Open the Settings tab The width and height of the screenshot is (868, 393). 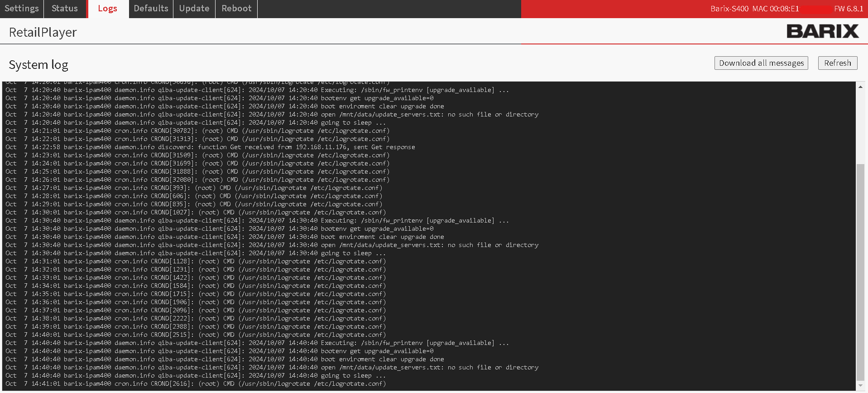[x=22, y=9]
